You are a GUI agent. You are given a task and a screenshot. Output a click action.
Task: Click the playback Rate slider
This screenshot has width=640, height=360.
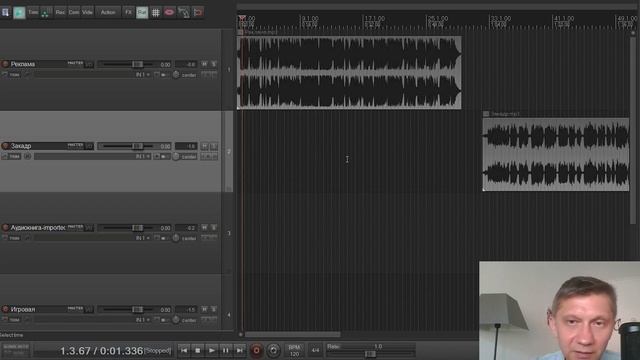click(x=371, y=353)
